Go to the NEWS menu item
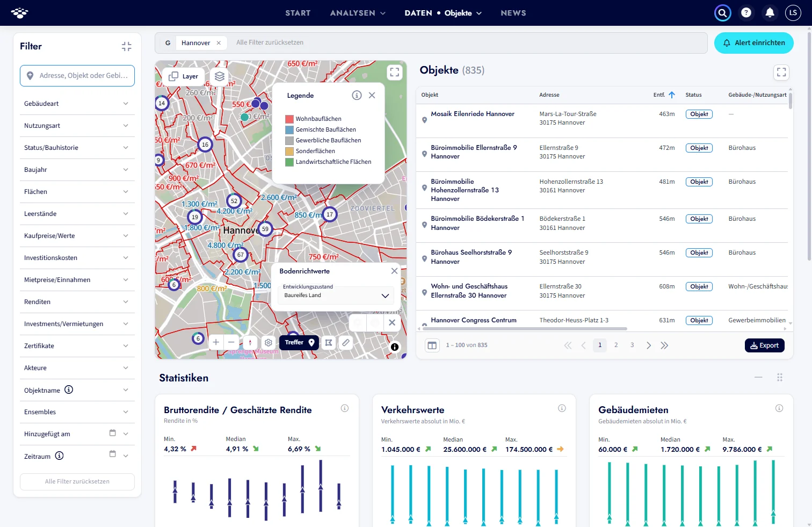Image resolution: width=812 pixels, height=527 pixels. pyautogui.click(x=513, y=13)
